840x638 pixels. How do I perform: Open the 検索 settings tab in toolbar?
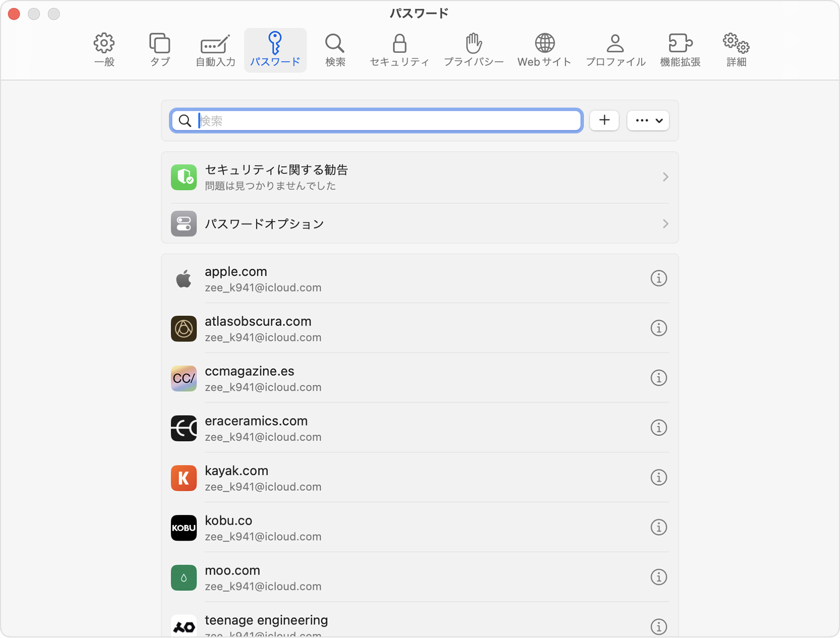point(335,50)
